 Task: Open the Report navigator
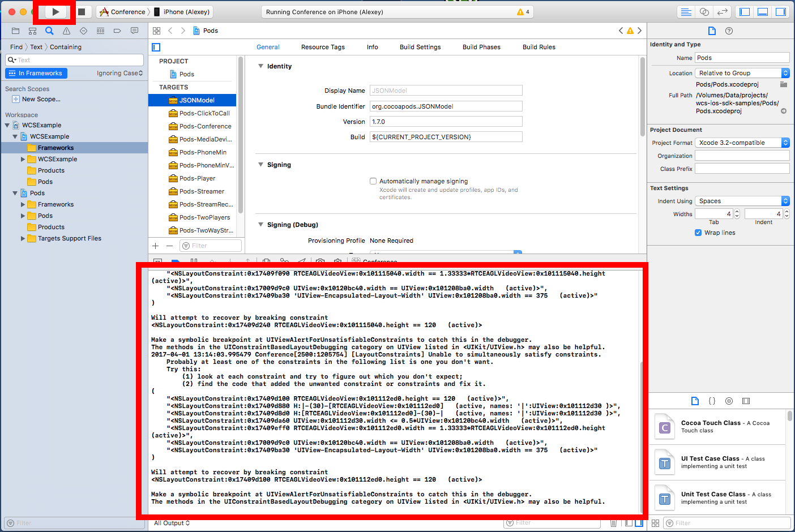coord(134,31)
